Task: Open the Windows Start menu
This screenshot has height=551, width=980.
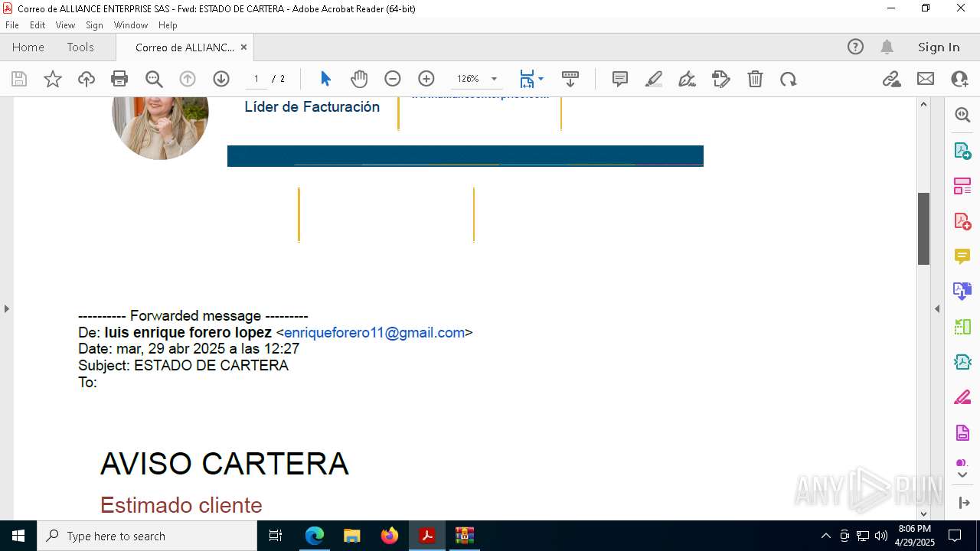Action: click(x=18, y=536)
